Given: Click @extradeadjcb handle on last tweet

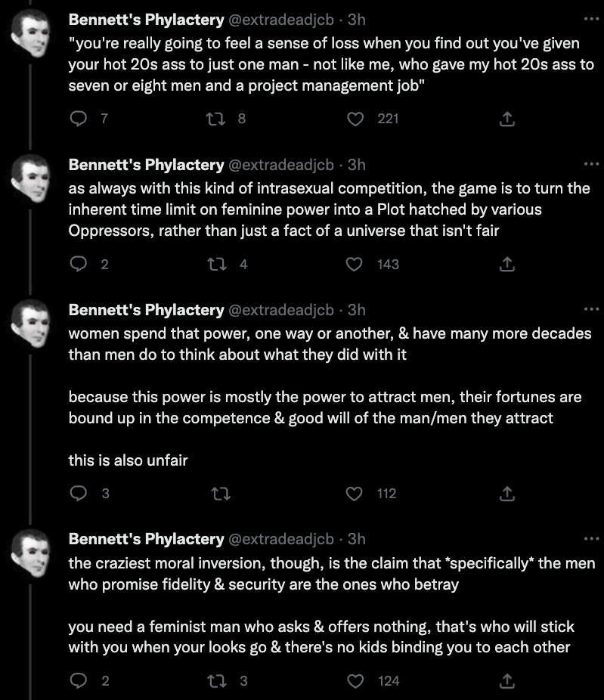Looking at the screenshot, I should coord(281,539).
